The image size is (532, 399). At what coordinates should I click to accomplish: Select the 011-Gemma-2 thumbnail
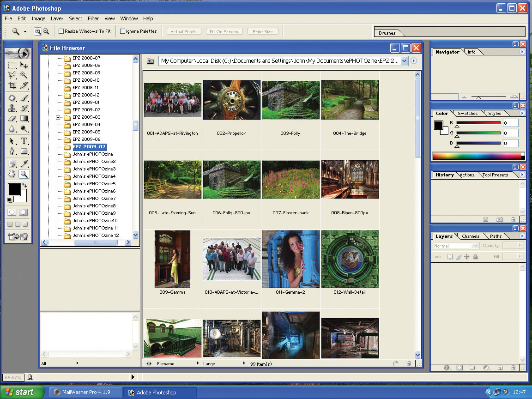pos(290,259)
